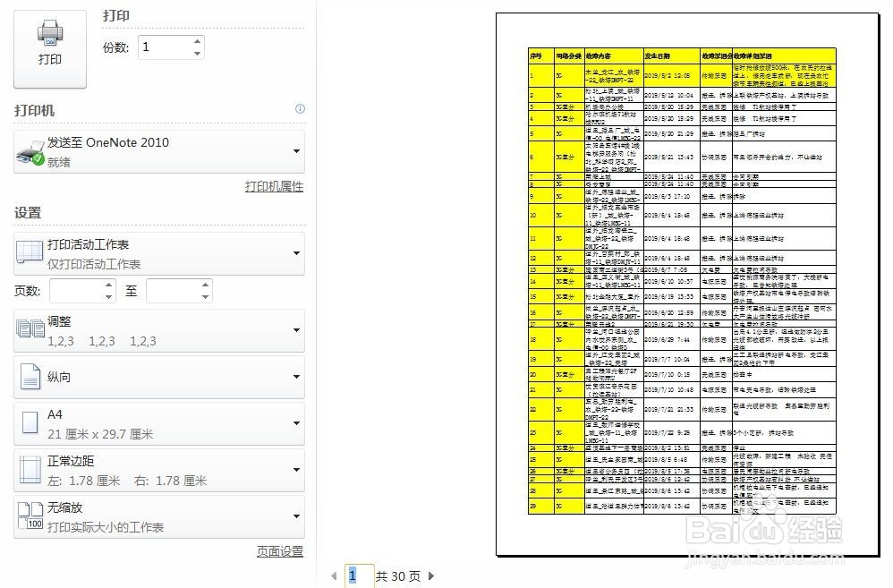The height and width of the screenshot is (588, 893).
Task: Click '共 30 页' total pages text
Action: [398, 576]
